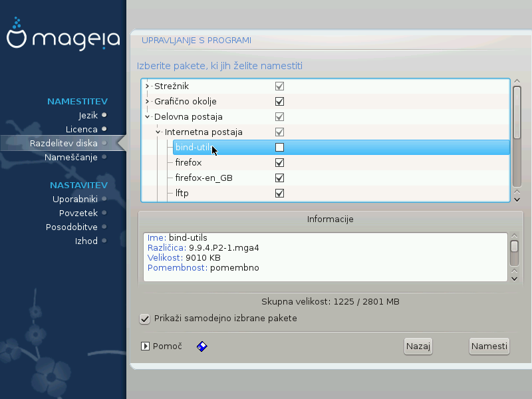Click the Namesti button
This screenshot has width=532, height=399.
489,346
